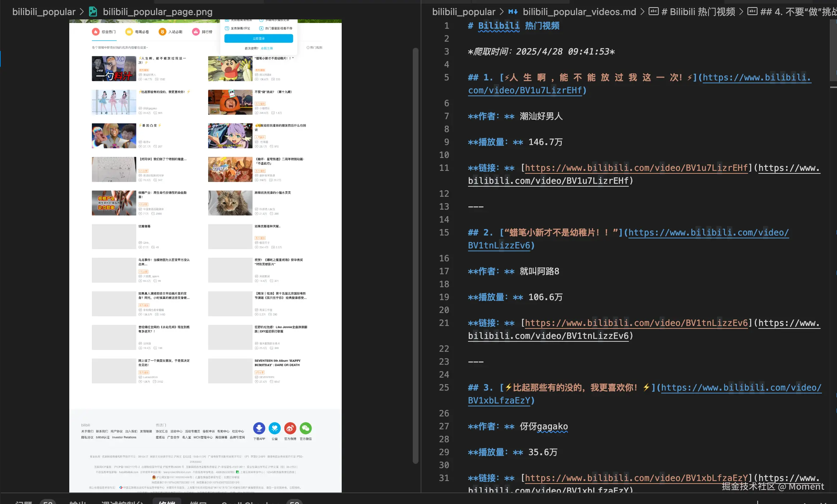Click the 热门规则 link in the page

click(x=315, y=47)
